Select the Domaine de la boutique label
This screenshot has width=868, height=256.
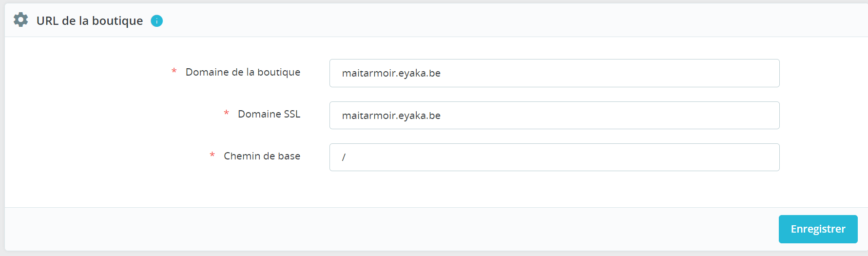click(x=243, y=72)
